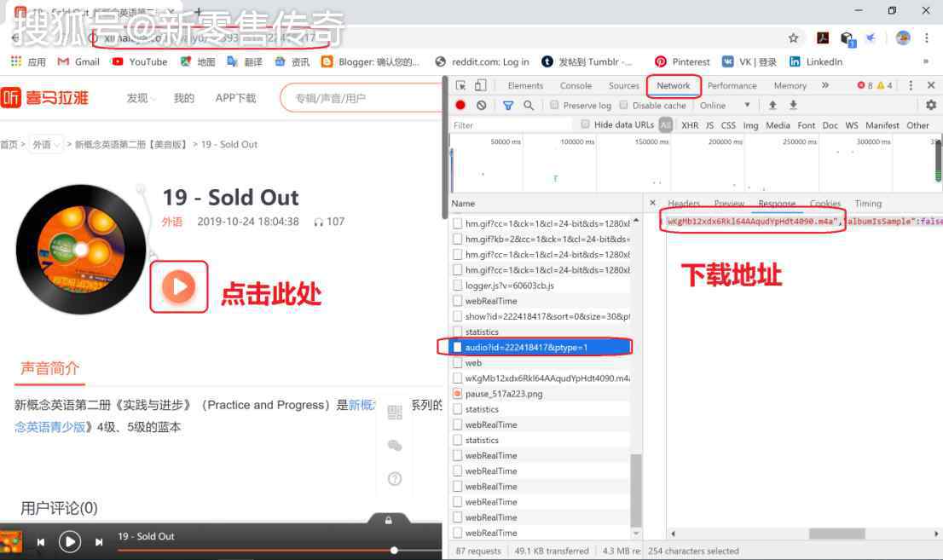
Task: Check the logger.js?v=60603cb.js request box
Action: click(x=458, y=285)
